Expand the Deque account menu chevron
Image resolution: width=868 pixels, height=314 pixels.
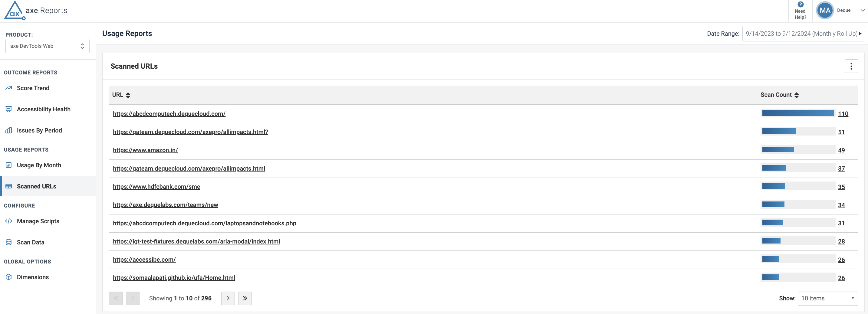coord(862,11)
